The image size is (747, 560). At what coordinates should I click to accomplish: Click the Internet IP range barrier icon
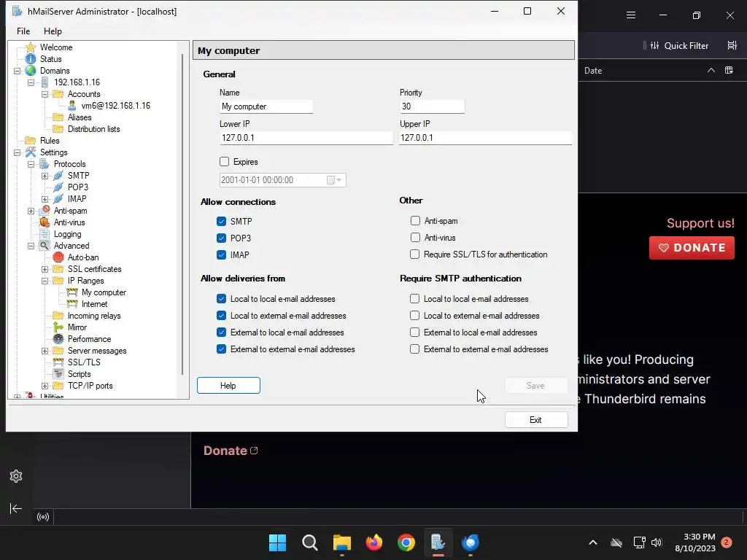coord(72,304)
